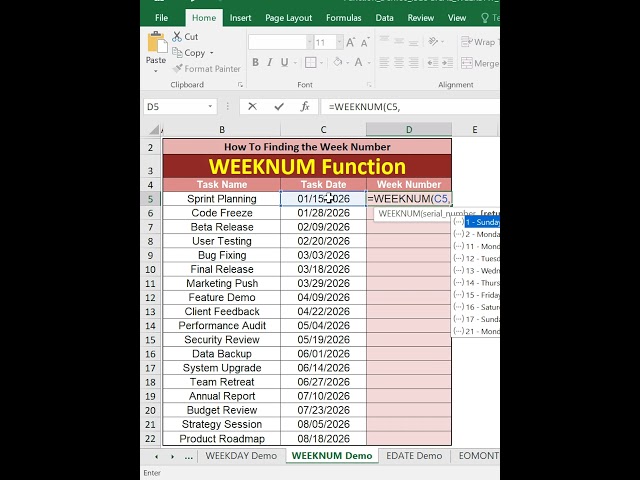Viewport: 640px width, 480px height.
Task: Click Merge cells button
Action: point(480,63)
